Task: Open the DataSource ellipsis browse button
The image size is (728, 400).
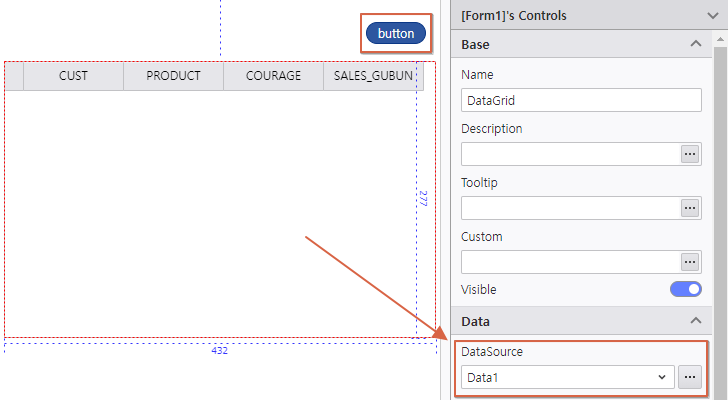Action: coord(690,377)
